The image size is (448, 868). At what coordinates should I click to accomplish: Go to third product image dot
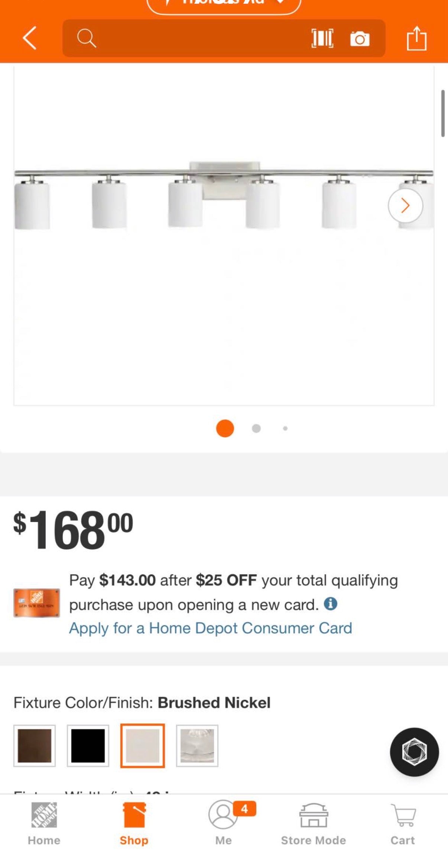[285, 428]
